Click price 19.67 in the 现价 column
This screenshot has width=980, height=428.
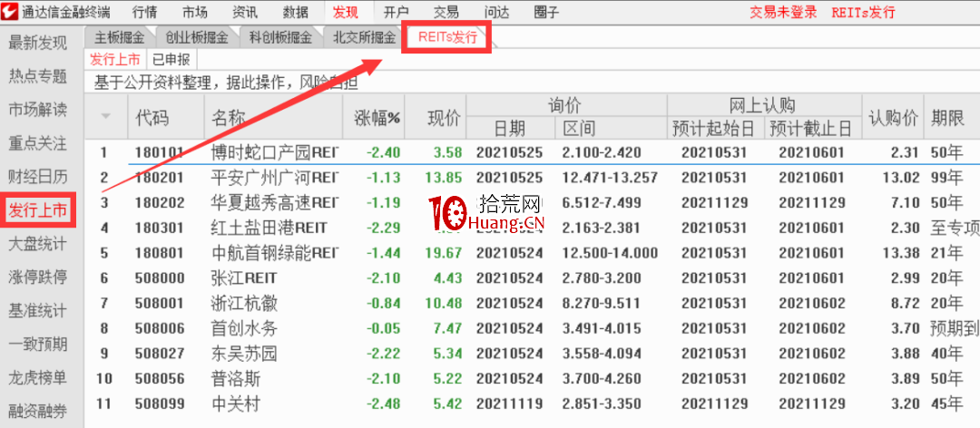click(x=443, y=253)
